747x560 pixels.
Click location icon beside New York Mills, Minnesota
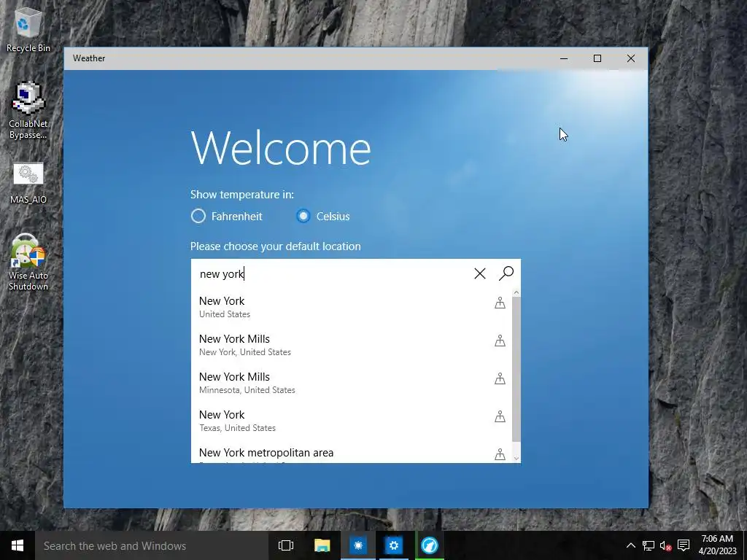500,378
